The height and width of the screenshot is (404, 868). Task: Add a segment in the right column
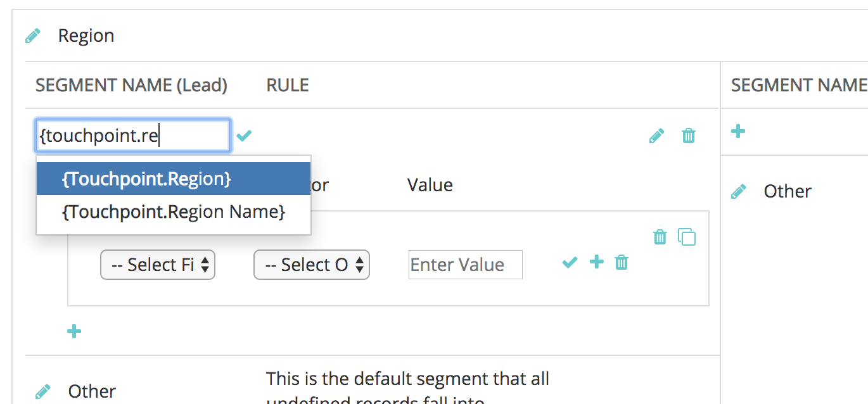point(738,132)
